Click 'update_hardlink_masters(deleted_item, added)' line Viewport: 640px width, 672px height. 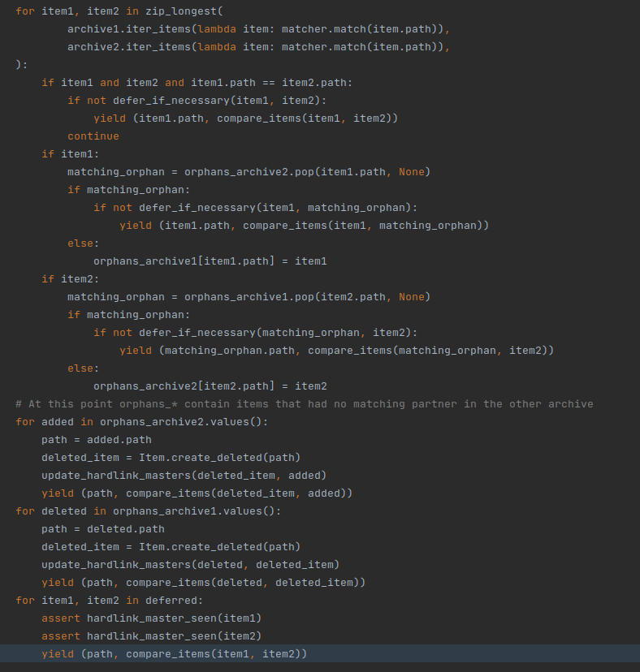pos(184,476)
